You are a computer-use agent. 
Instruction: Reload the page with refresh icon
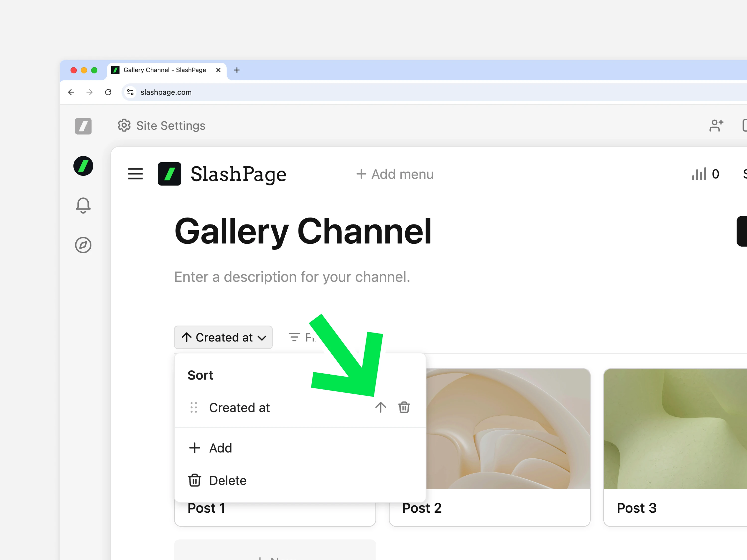click(108, 92)
